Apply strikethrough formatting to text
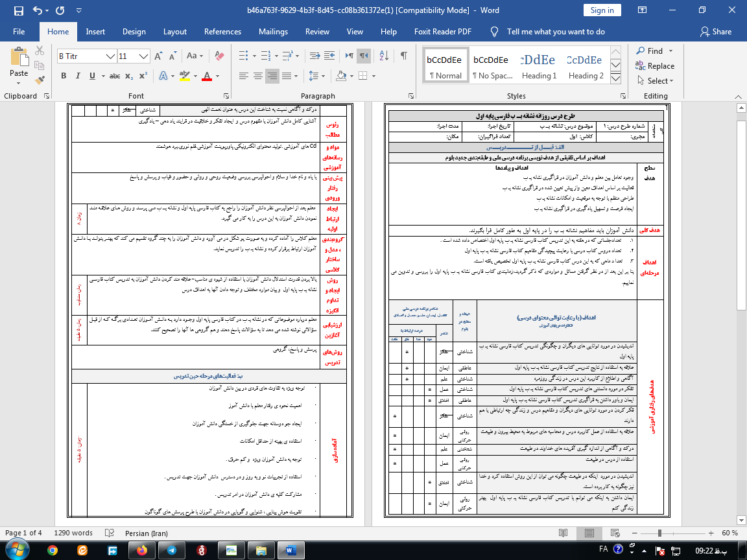This screenshot has height=560, width=747. point(115,76)
